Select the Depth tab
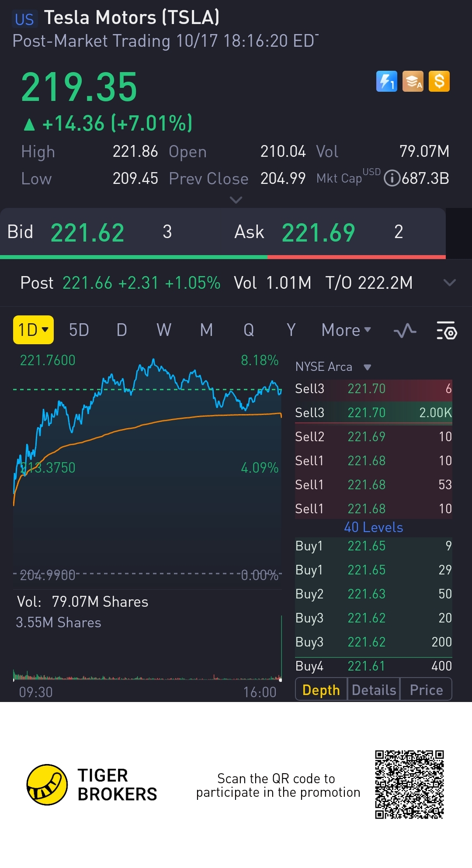This screenshot has height=868, width=472. 321,690
